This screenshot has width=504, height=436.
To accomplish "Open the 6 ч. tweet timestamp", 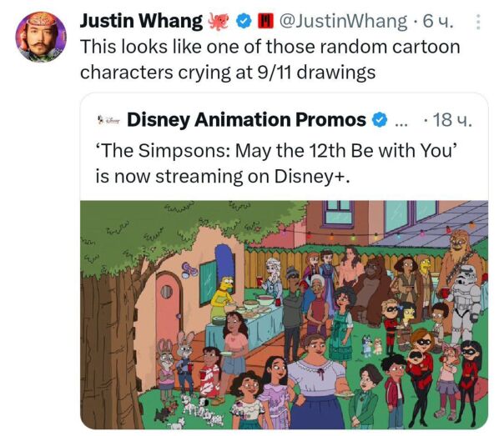I will click(438, 22).
